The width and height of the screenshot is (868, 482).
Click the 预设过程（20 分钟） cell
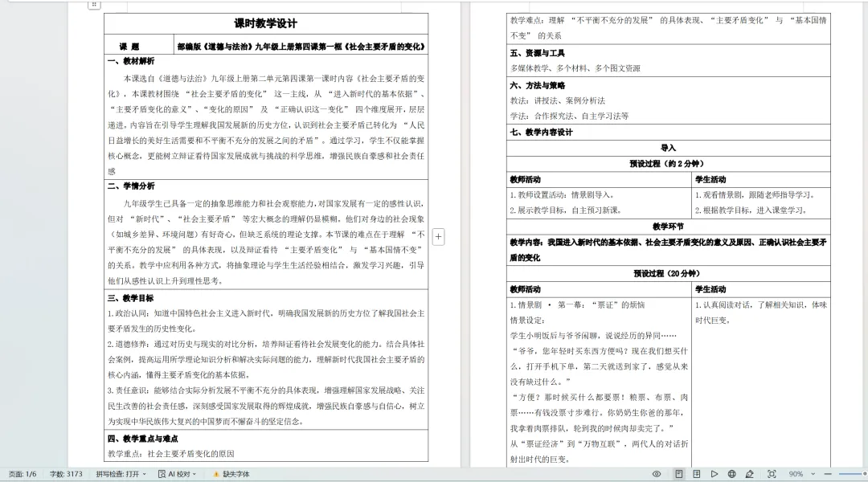(668, 273)
